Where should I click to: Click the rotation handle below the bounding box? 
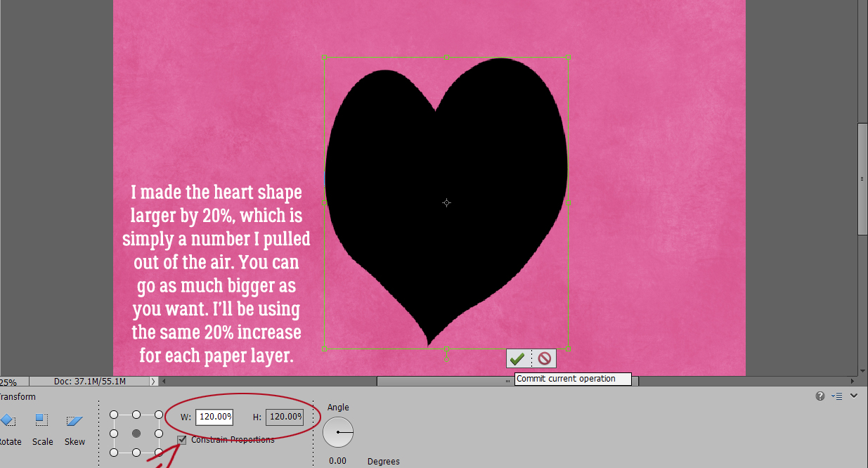(x=446, y=359)
